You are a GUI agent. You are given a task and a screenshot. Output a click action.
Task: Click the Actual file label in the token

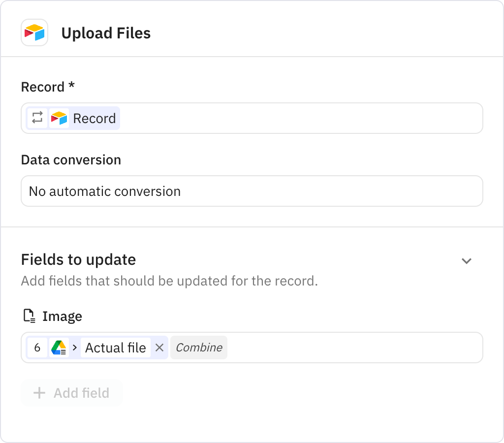tap(116, 348)
